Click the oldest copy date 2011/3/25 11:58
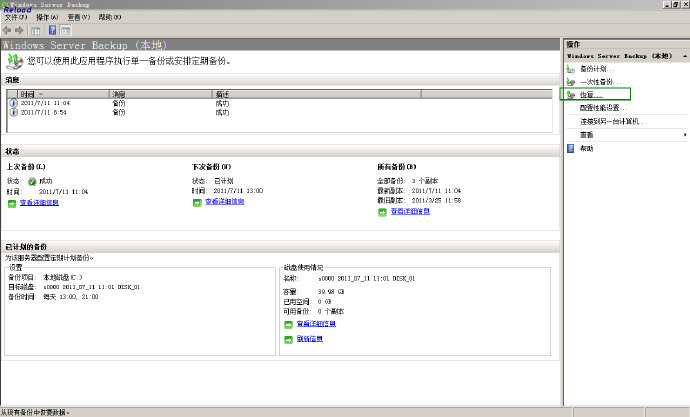The height and width of the screenshot is (417, 690). (436, 201)
